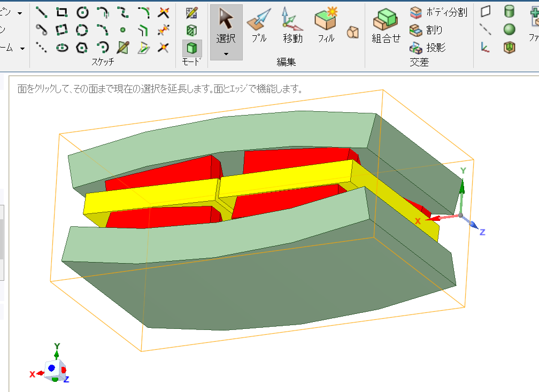Screen dimensions: 539x392
Task: Select the Offset Curve tool
Action: (143, 30)
